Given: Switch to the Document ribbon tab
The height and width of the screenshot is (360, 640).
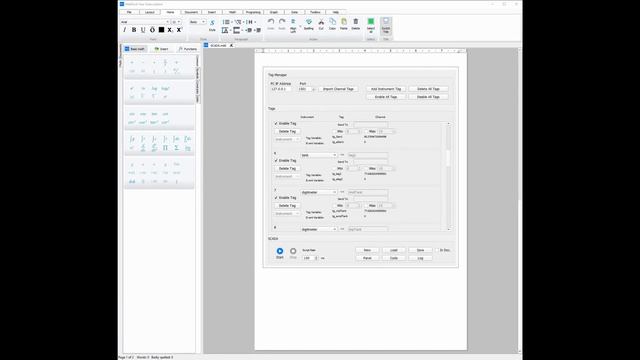Looking at the screenshot, I should pyautogui.click(x=191, y=12).
